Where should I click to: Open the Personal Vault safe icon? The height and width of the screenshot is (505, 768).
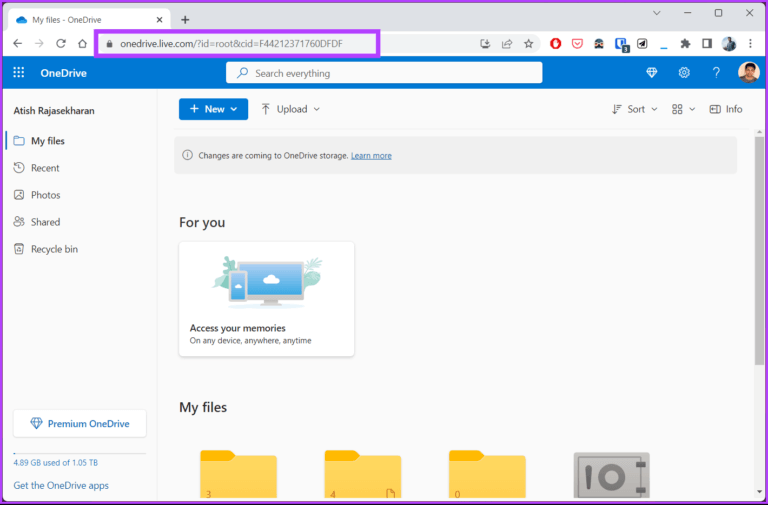tap(611, 475)
